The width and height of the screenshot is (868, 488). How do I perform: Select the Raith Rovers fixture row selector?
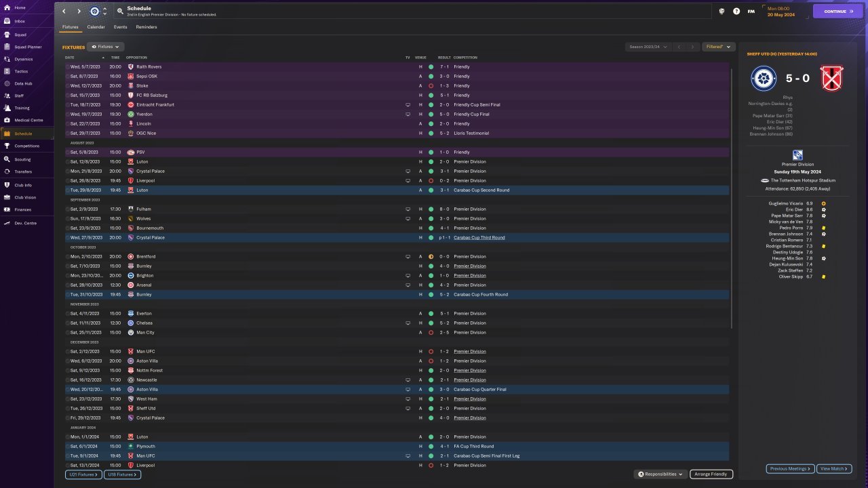(67, 67)
